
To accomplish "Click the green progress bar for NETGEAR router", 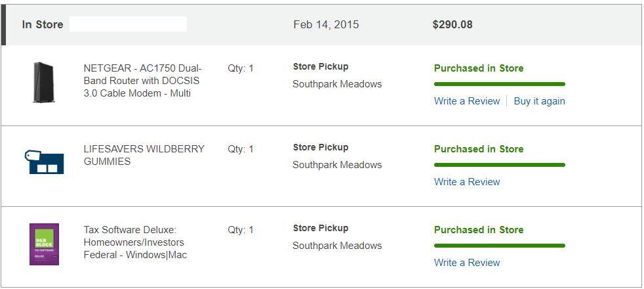I will tap(499, 84).
